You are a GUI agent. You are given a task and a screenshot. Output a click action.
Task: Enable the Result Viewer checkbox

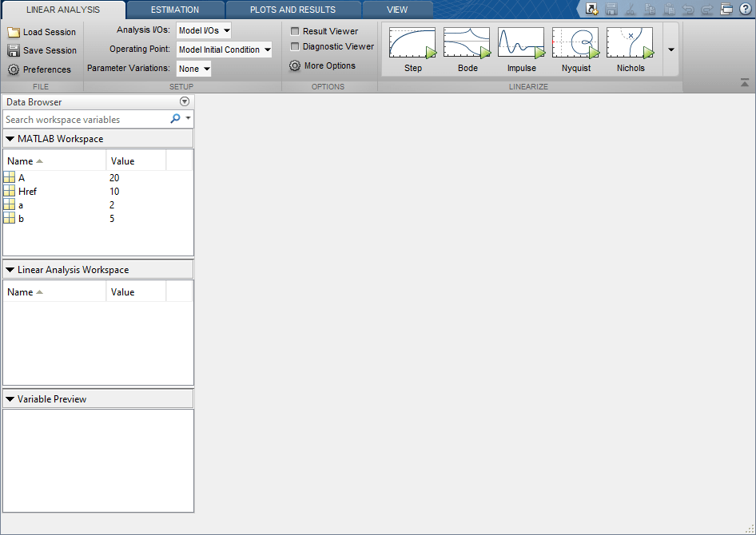click(295, 31)
